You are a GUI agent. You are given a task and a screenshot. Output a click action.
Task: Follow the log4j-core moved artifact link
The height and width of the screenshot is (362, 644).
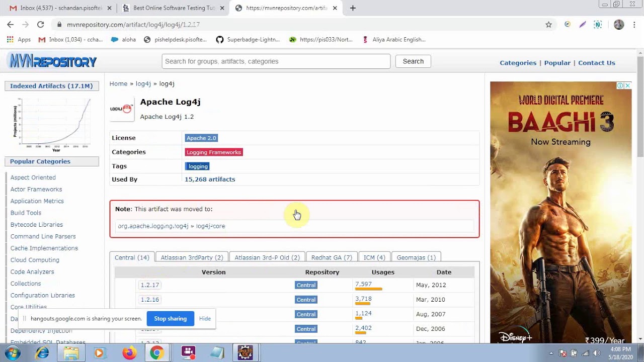point(210,226)
